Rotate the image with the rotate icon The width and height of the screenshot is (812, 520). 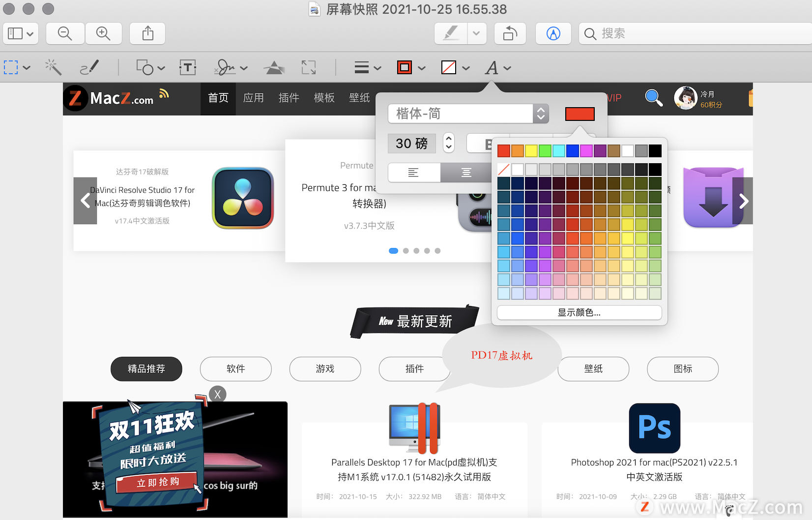[x=510, y=33]
